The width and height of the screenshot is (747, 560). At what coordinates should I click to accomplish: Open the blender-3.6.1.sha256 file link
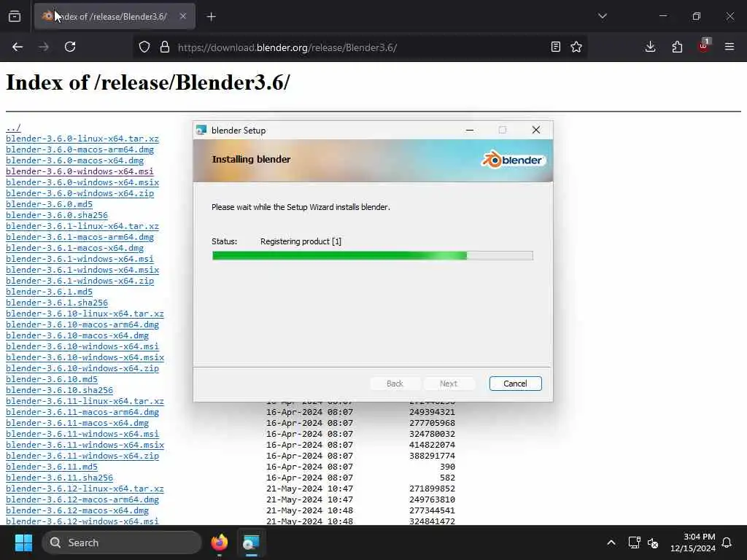click(57, 303)
